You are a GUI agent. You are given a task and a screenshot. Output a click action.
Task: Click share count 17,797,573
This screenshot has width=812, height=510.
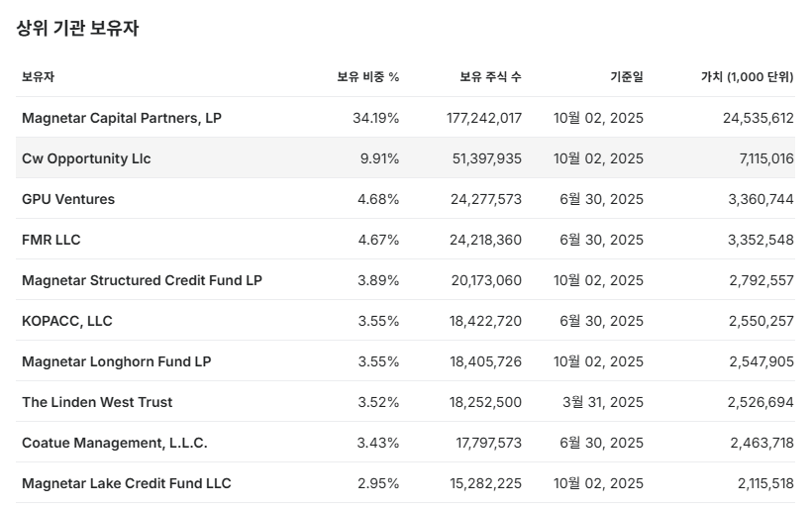click(488, 443)
